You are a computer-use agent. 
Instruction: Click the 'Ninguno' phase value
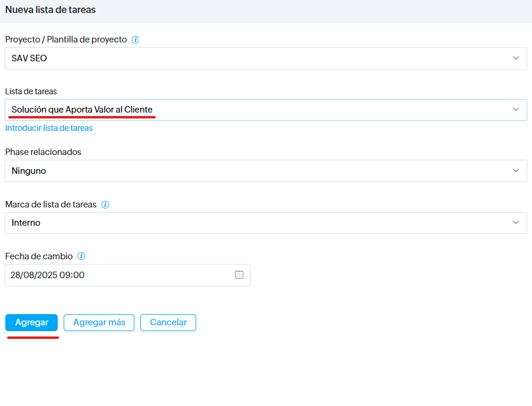coord(29,171)
